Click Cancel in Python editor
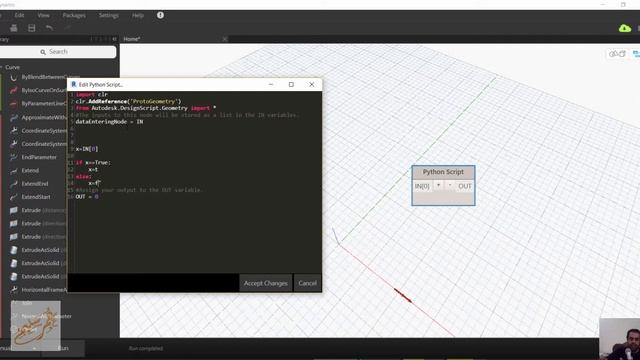 [307, 283]
